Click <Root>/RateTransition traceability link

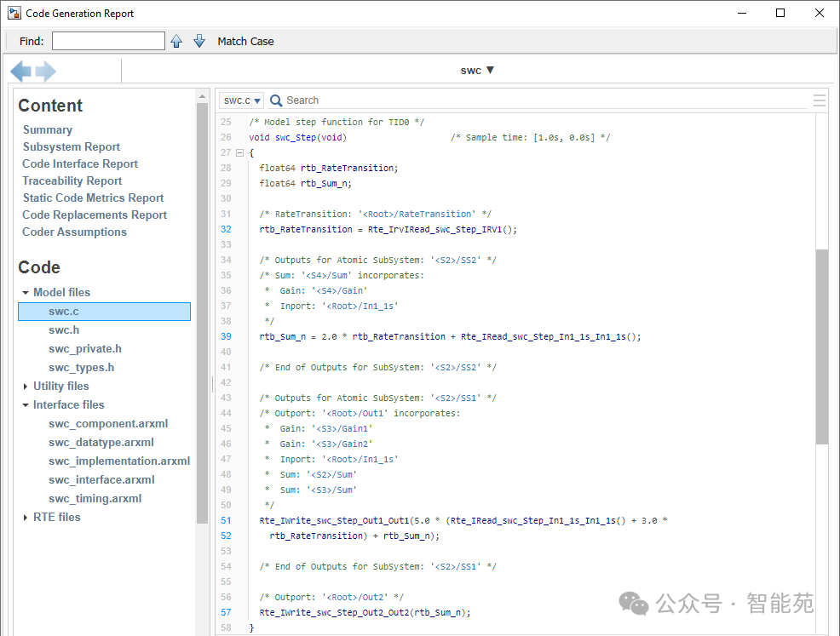click(417, 215)
